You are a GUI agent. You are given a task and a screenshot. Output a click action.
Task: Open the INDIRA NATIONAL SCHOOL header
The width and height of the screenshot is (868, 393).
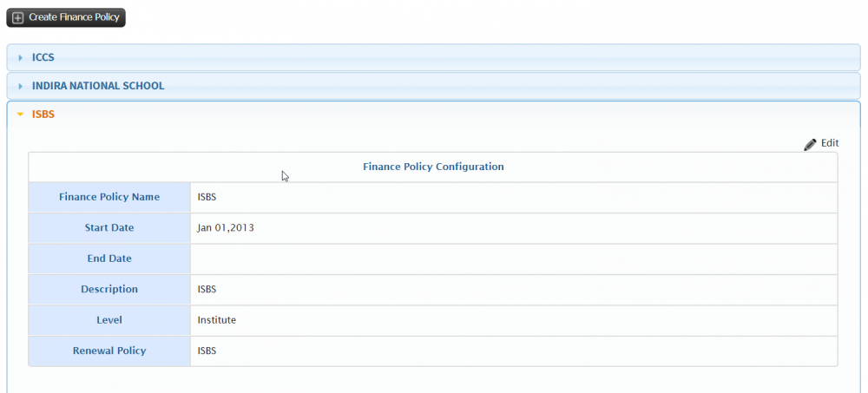pyautogui.click(x=433, y=87)
